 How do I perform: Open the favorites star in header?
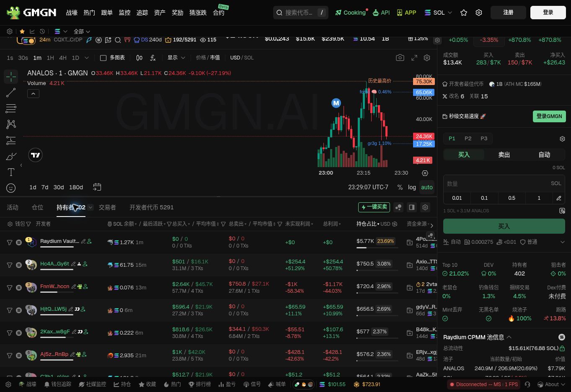(x=464, y=13)
